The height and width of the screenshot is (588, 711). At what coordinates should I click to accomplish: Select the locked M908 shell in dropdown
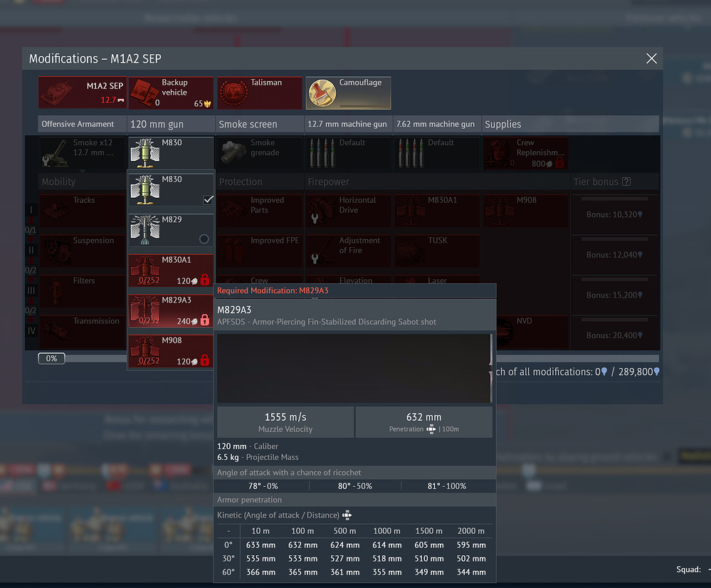[x=171, y=351]
